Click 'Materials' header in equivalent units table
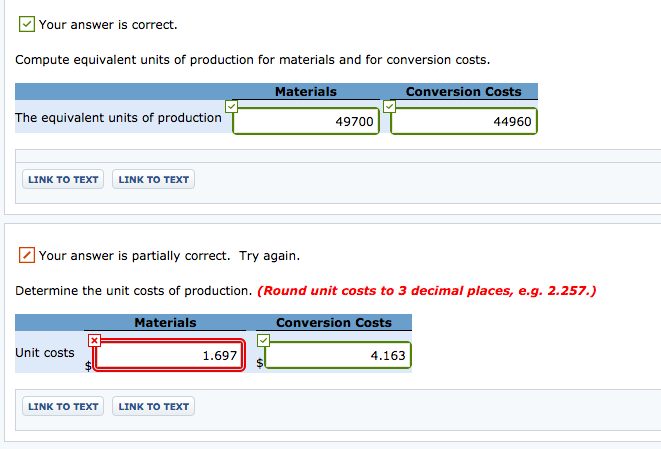The width and height of the screenshot is (661, 449). click(306, 91)
